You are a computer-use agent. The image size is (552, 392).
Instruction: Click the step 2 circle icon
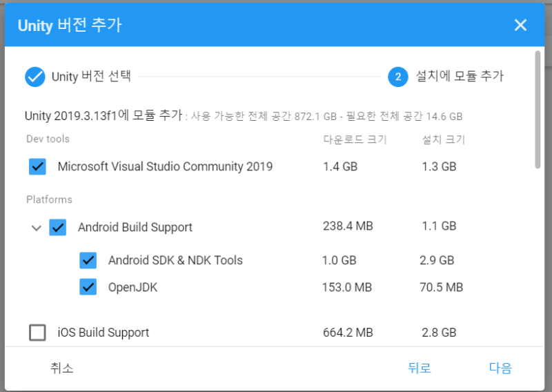pos(398,77)
